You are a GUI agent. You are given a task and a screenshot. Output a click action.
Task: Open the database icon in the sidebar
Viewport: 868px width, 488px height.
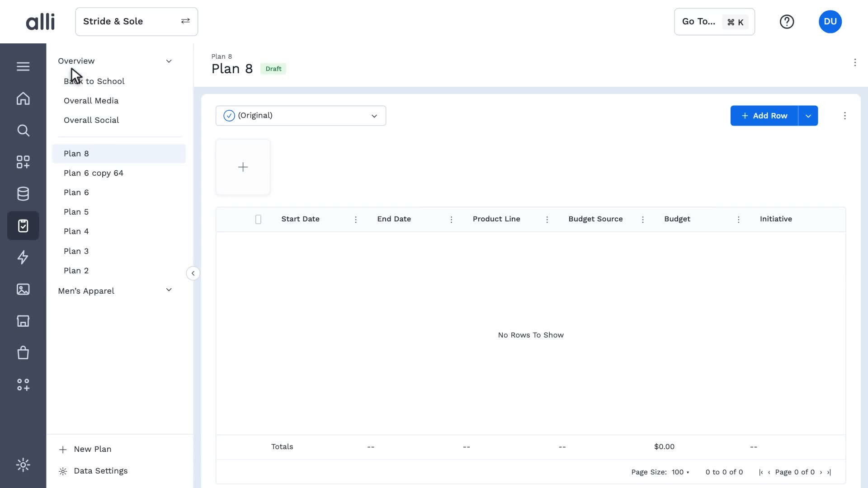click(23, 194)
